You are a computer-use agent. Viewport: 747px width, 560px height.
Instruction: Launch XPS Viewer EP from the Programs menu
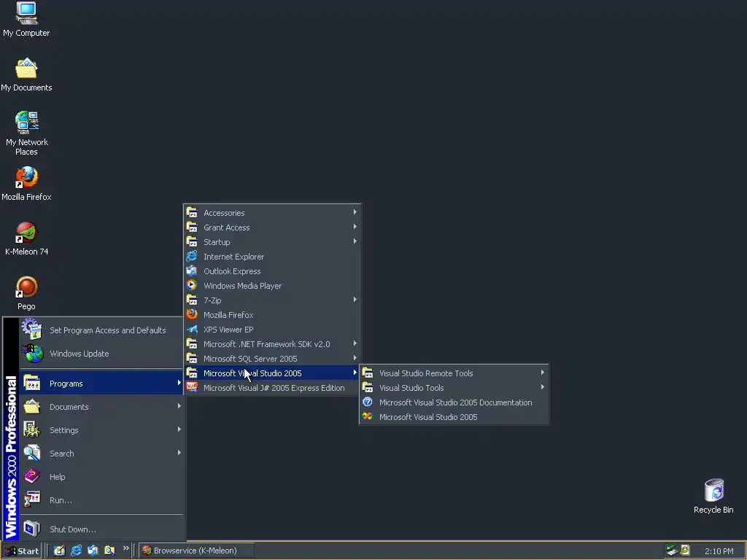tap(272, 330)
